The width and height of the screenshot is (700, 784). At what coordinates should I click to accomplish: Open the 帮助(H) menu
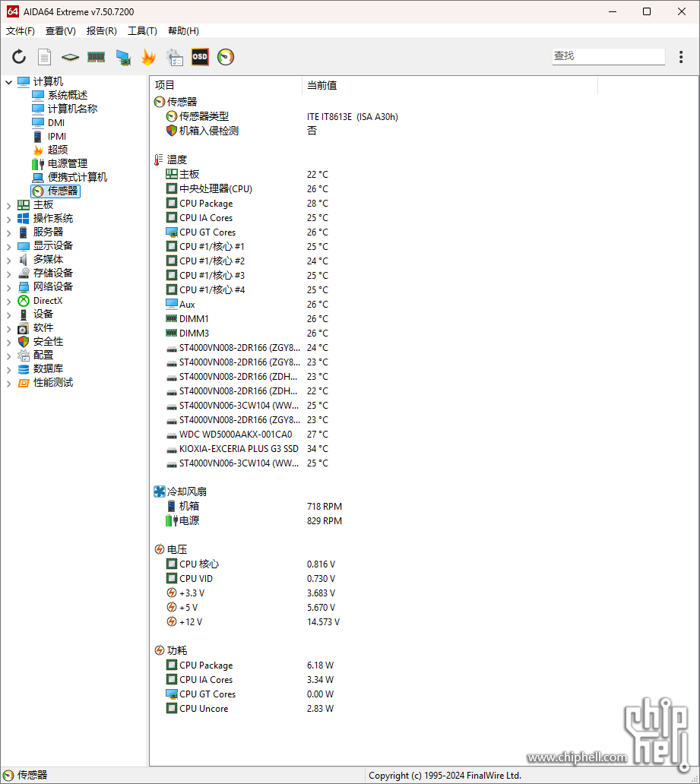click(x=184, y=31)
